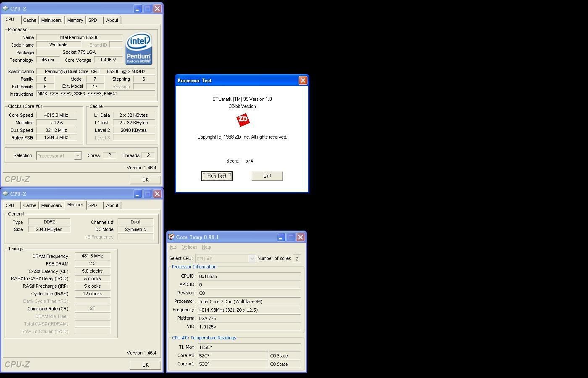This screenshot has height=378, width=588.
Task: Click OK in the bottom CPU-Z window
Action: 145,365
